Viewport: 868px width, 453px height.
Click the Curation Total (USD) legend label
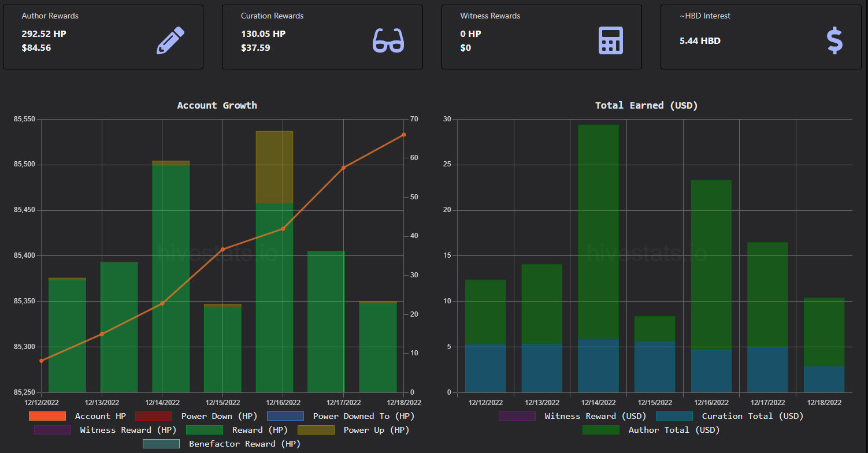(x=752, y=416)
